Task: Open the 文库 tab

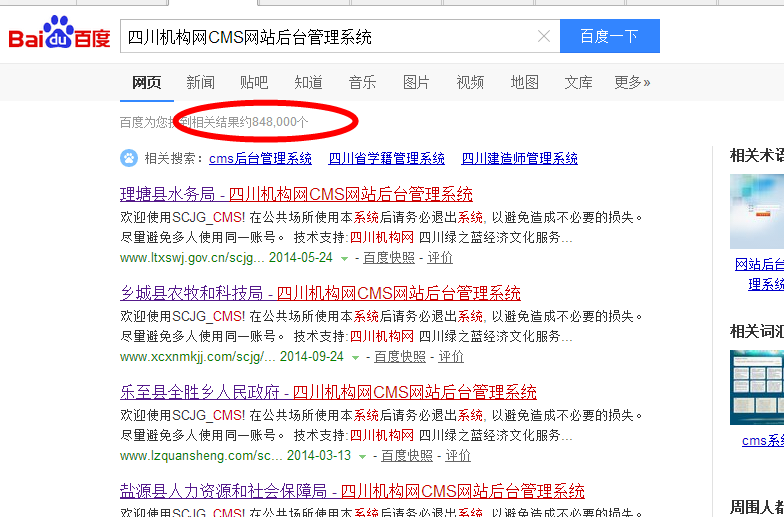Action: click(578, 82)
